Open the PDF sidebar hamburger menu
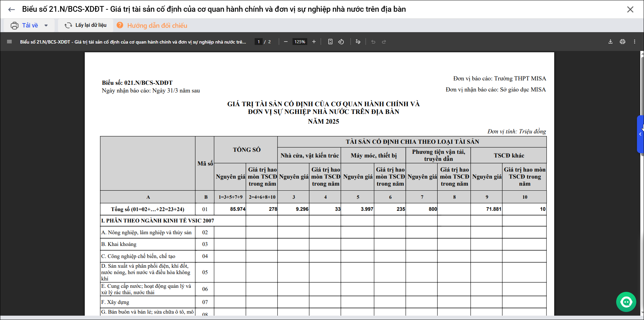The image size is (644, 320). coord(9,42)
